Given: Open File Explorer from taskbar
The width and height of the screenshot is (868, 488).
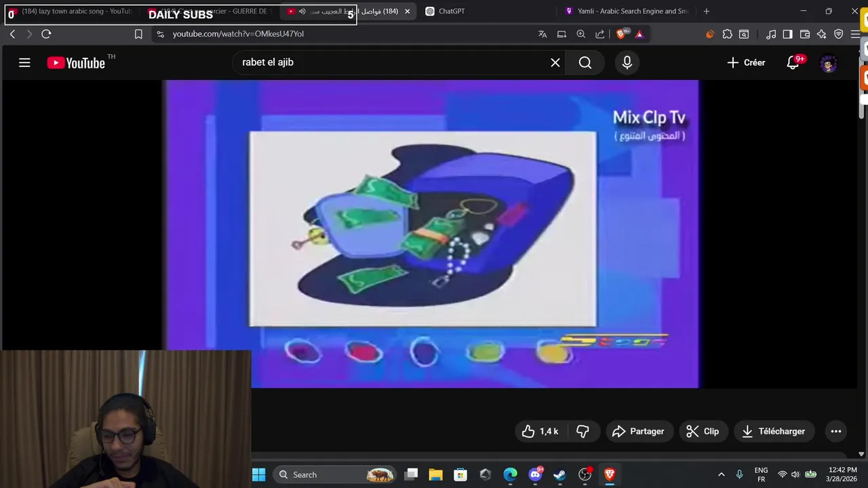Looking at the screenshot, I should point(435,474).
